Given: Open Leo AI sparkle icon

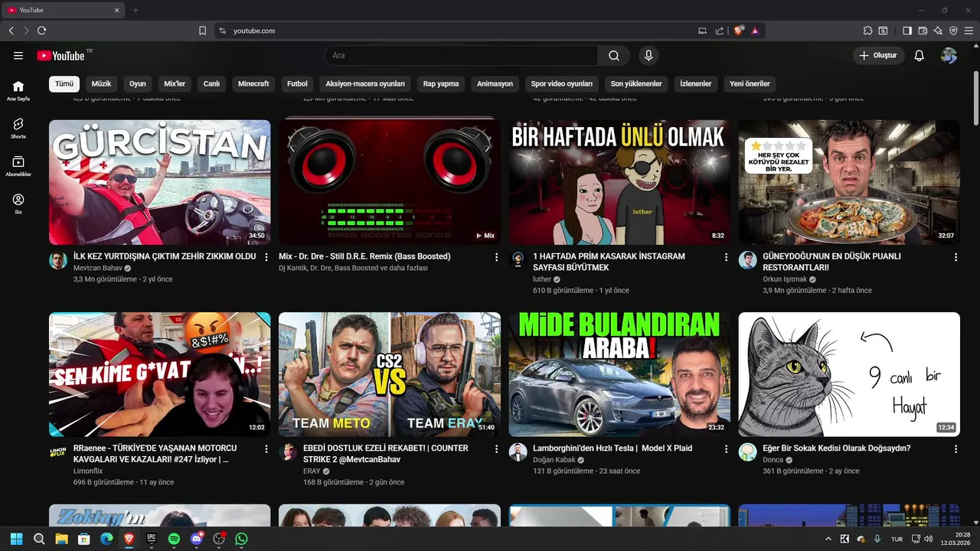Looking at the screenshot, I should pos(938,31).
